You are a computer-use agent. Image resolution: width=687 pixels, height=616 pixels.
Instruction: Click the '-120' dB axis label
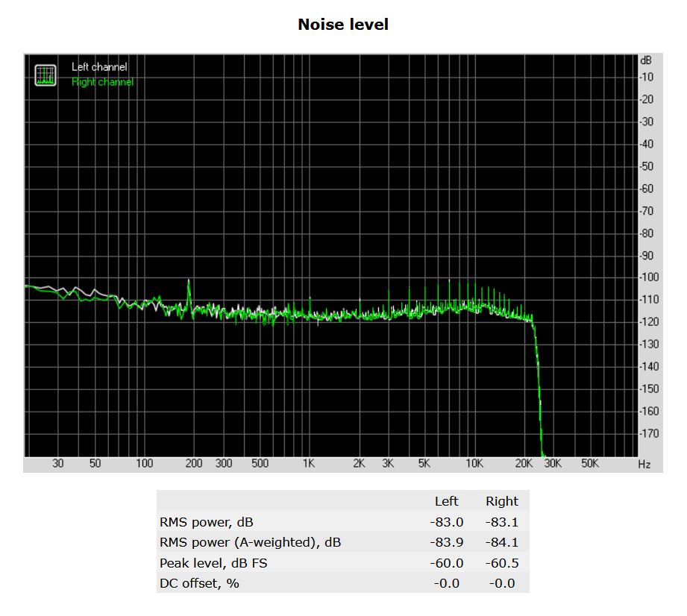point(649,322)
